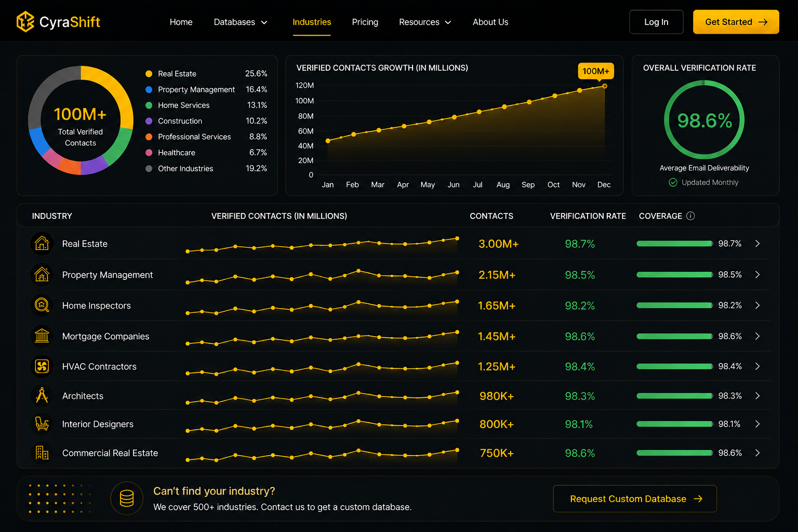Click the Interior Designers 98.1% verification rate
The width and height of the screenshot is (798, 532).
[x=579, y=424]
